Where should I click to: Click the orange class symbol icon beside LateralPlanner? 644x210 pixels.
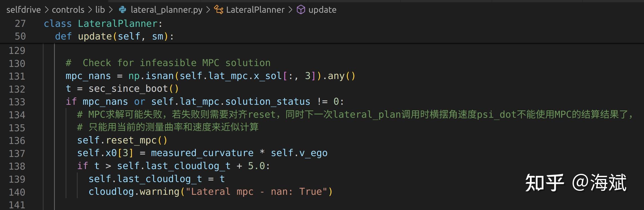218,9
